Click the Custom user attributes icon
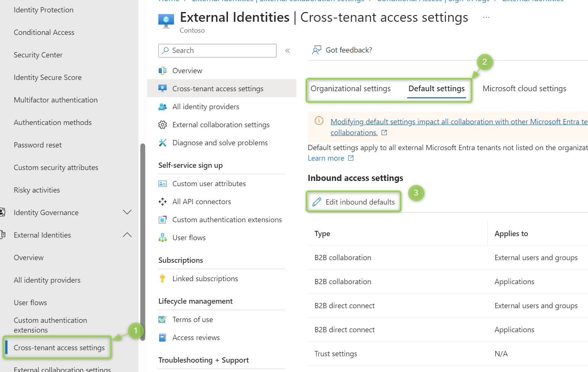The height and width of the screenshot is (372, 588). click(162, 184)
